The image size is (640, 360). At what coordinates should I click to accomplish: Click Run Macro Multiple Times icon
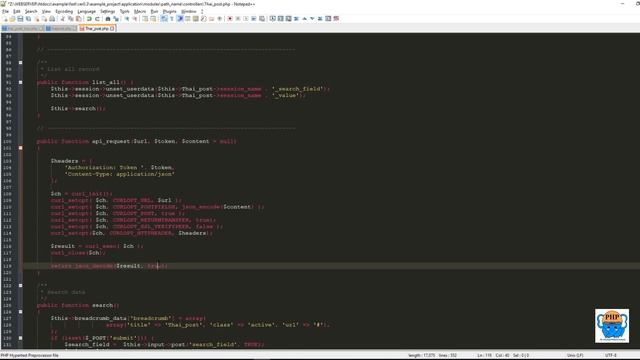(254, 19)
